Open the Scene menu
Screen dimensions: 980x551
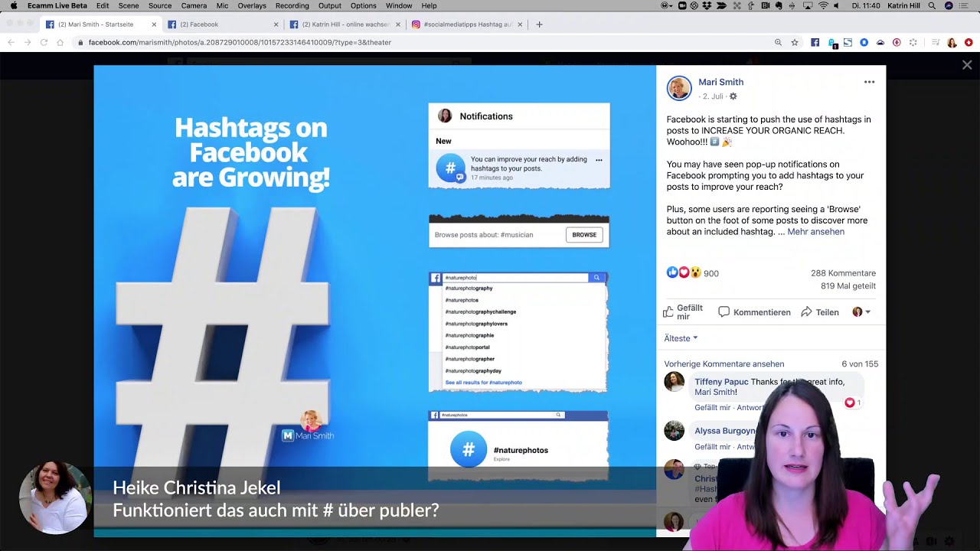point(129,5)
